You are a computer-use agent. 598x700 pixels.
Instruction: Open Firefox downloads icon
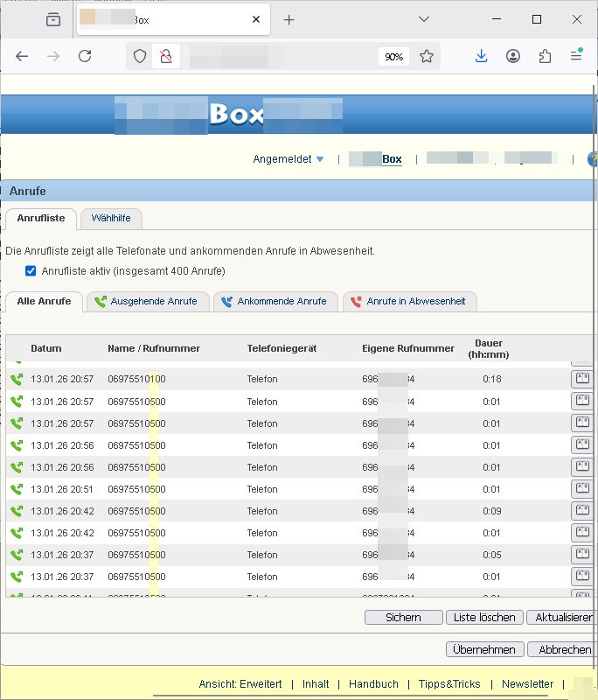click(x=481, y=56)
